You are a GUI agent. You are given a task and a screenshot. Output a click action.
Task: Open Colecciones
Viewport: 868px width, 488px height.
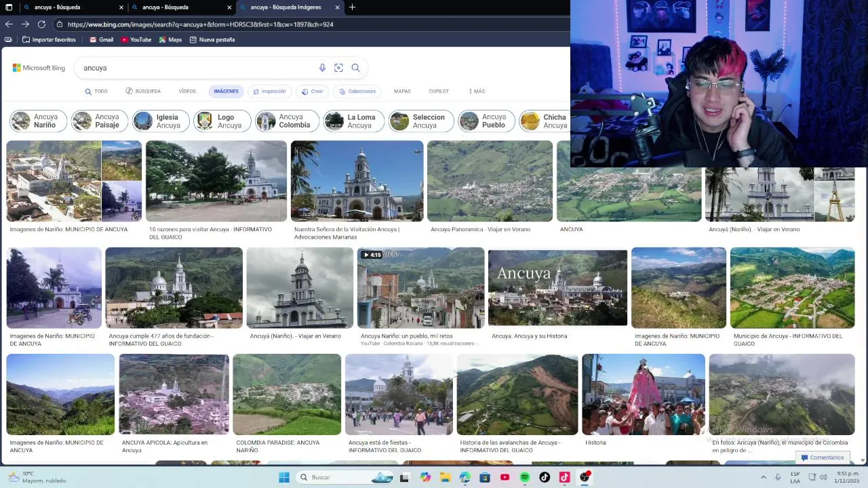(357, 91)
